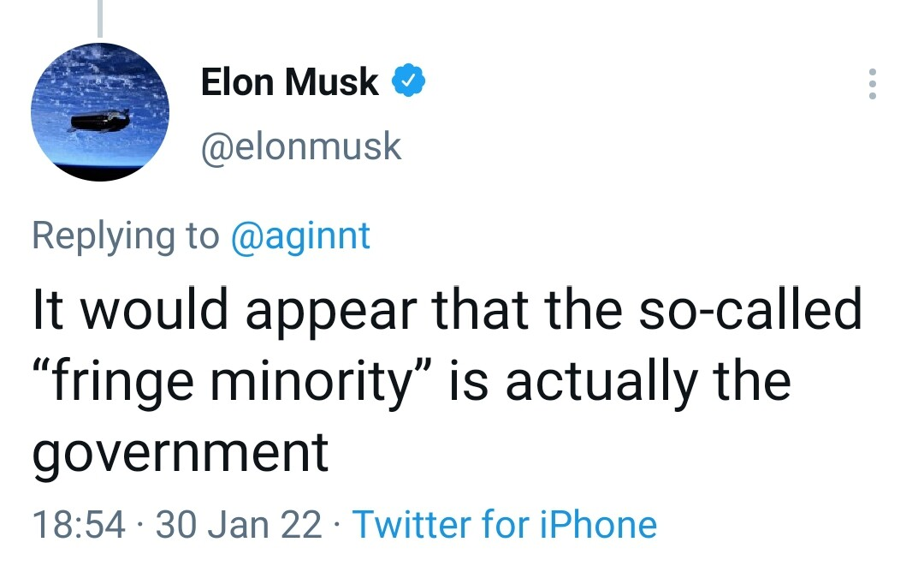The image size is (924, 572).
Task: Open the Twitter for iPhone source link
Action: point(504,523)
